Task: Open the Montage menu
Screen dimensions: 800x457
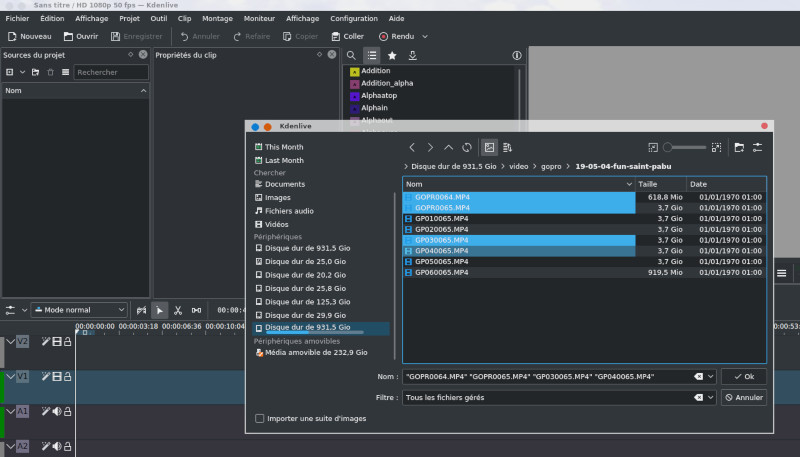Action: click(217, 18)
